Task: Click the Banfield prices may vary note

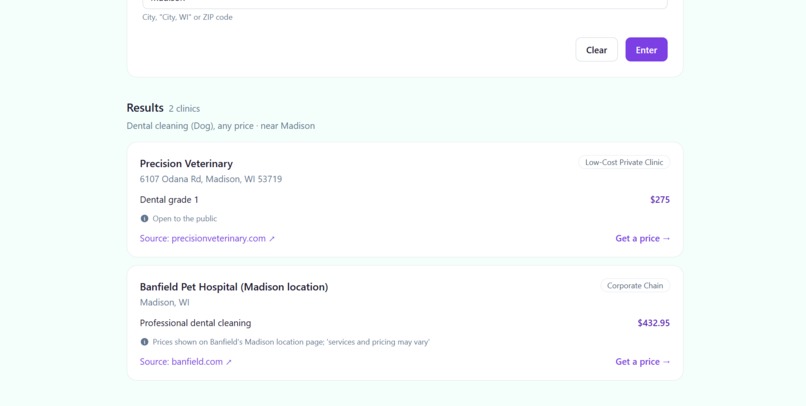Action: pos(291,342)
